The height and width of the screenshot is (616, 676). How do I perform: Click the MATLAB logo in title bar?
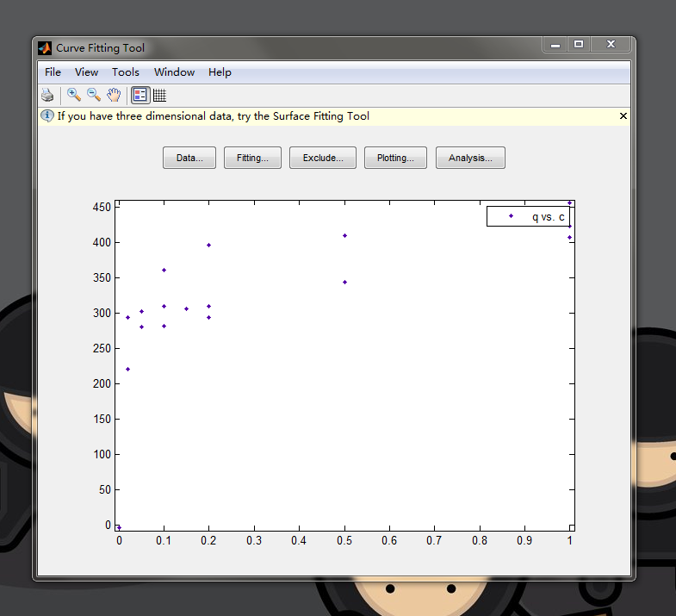click(x=45, y=48)
